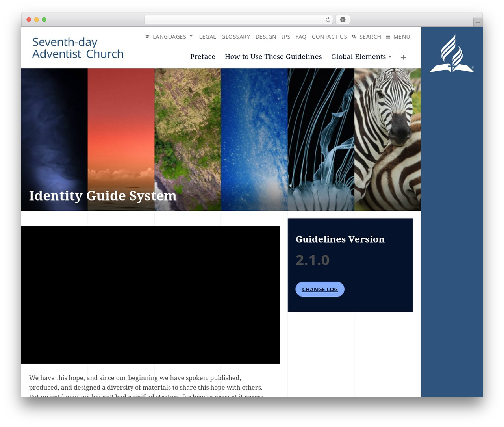Click the red sunset image strip

121,139
